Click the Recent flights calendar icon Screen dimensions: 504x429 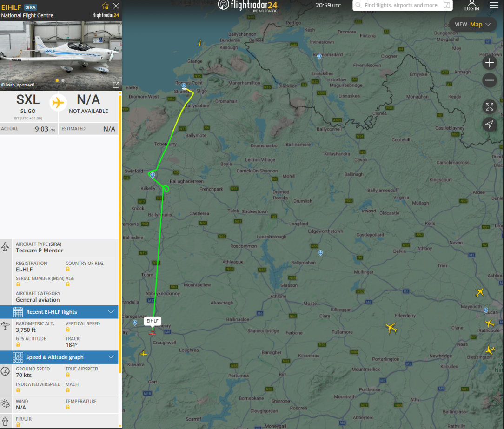click(18, 312)
